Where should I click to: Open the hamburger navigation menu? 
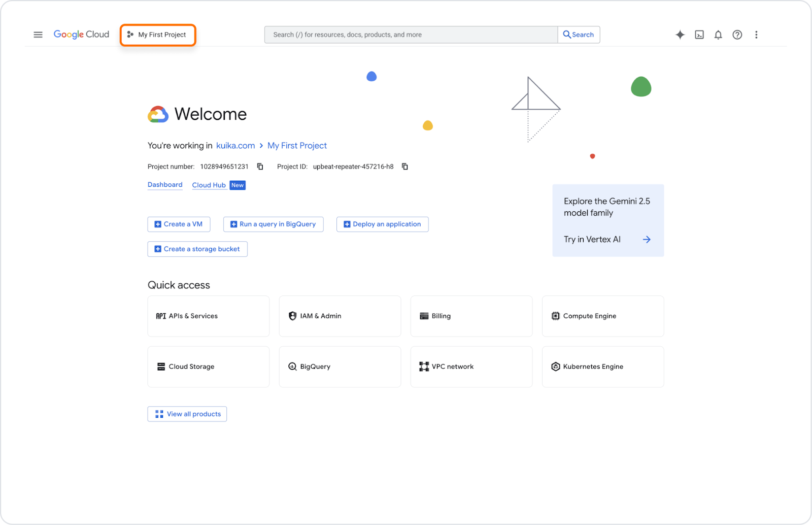tap(38, 35)
